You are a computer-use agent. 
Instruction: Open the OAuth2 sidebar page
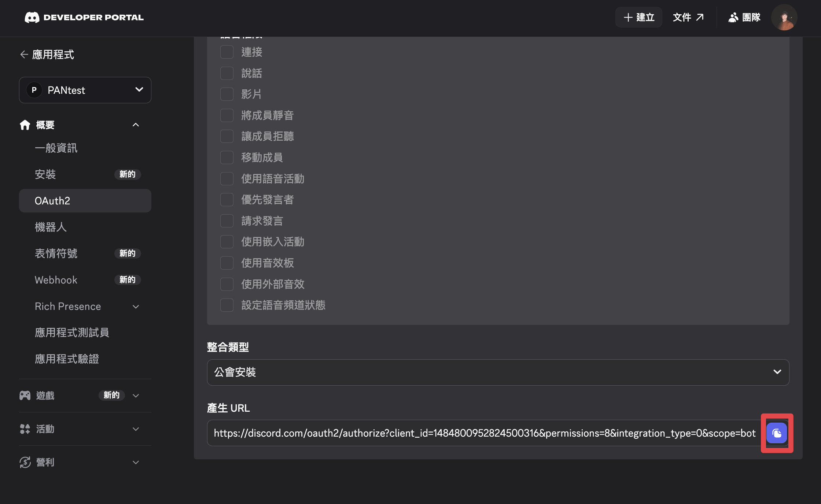point(52,200)
